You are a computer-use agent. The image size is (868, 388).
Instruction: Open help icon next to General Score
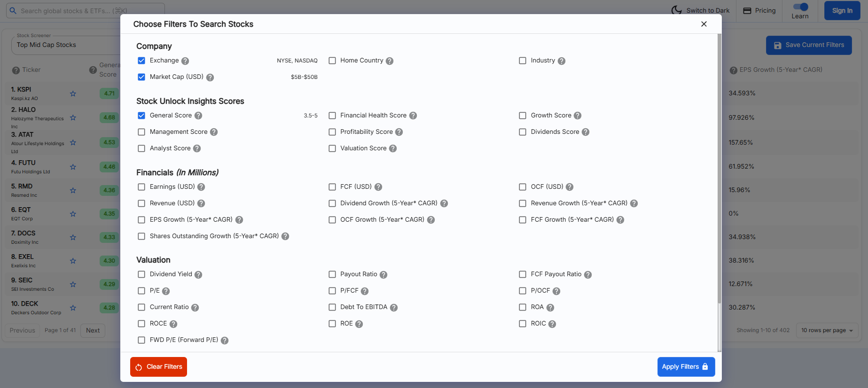pyautogui.click(x=198, y=116)
